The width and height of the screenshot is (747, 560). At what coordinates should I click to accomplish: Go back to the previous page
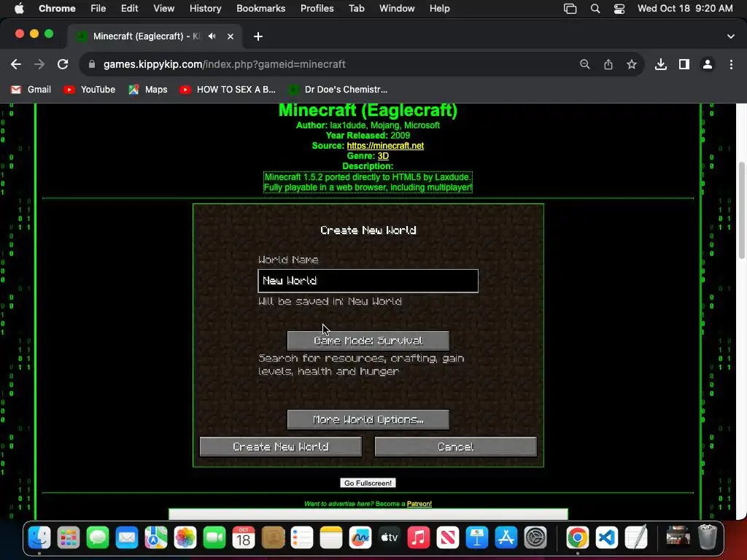(16, 64)
